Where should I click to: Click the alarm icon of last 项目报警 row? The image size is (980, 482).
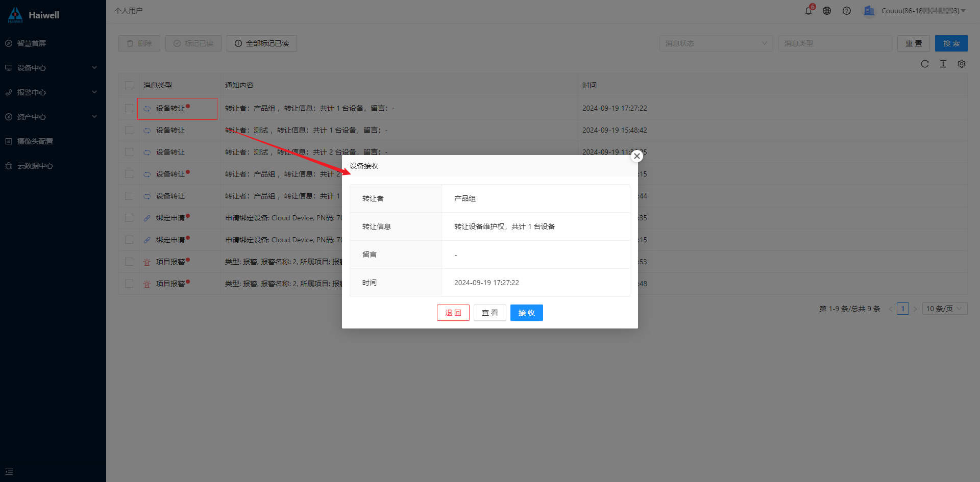tap(147, 284)
